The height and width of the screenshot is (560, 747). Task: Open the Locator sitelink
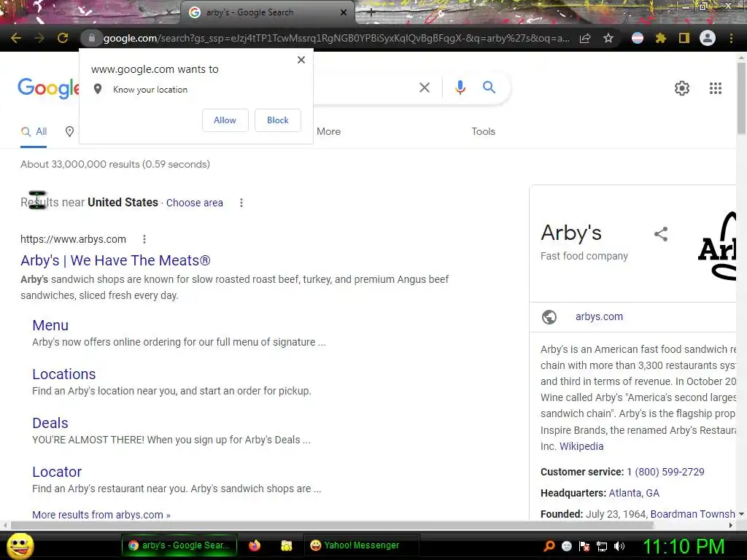(57, 472)
